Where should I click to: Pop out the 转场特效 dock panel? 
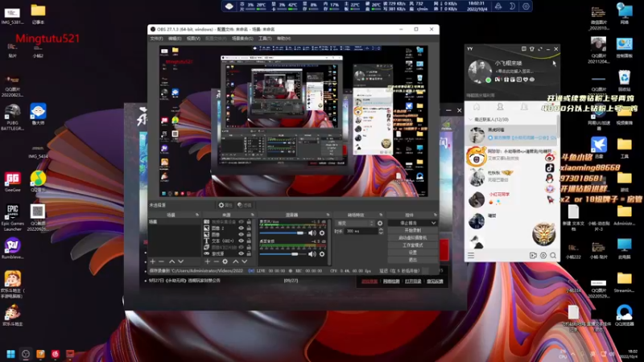381,215
